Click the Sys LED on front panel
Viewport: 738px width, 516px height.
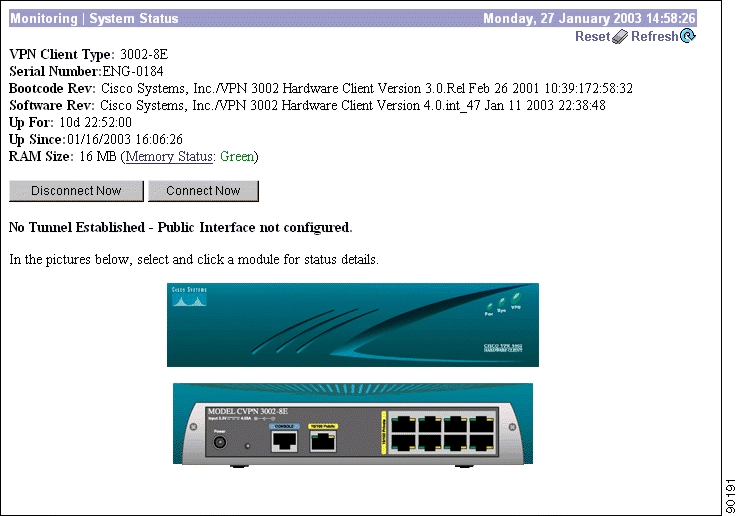coord(502,302)
